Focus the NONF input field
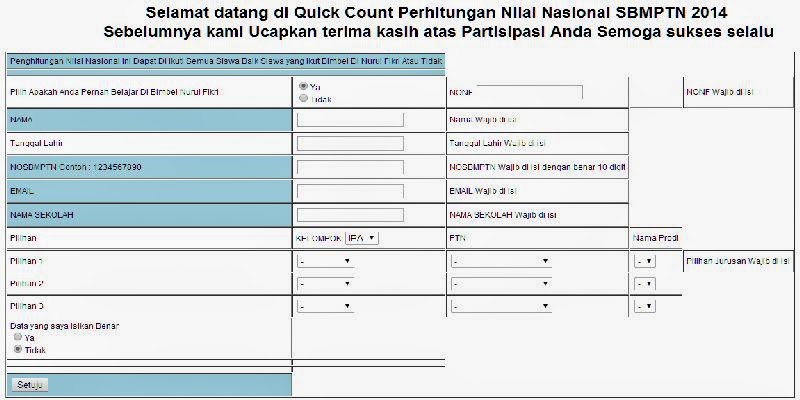 (x=529, y=92)
